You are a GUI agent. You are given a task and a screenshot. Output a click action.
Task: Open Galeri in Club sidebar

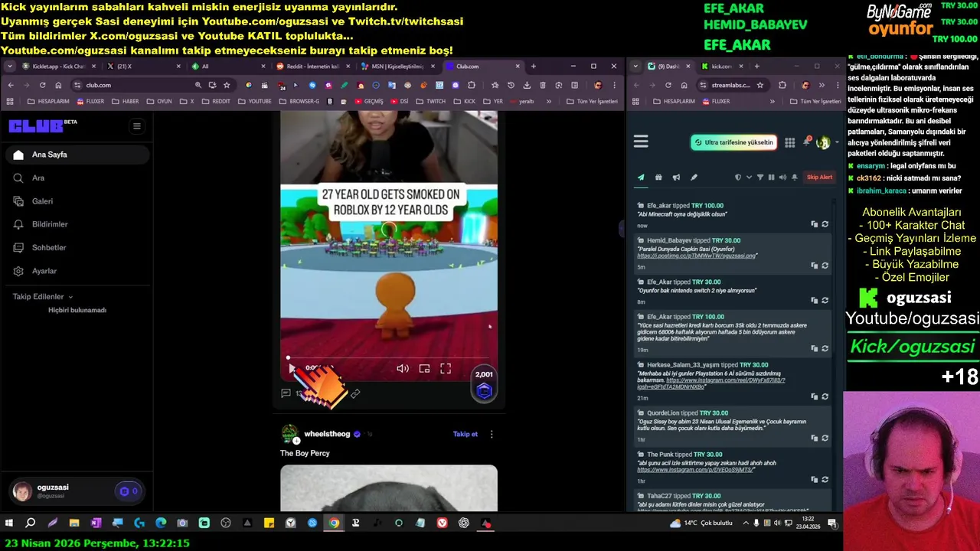tap(77, 201)
